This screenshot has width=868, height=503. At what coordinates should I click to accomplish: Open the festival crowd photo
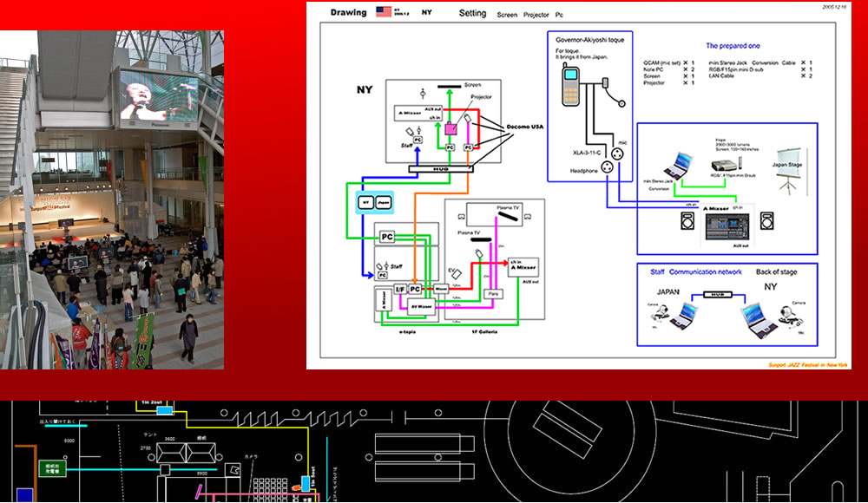coord(112,199)
